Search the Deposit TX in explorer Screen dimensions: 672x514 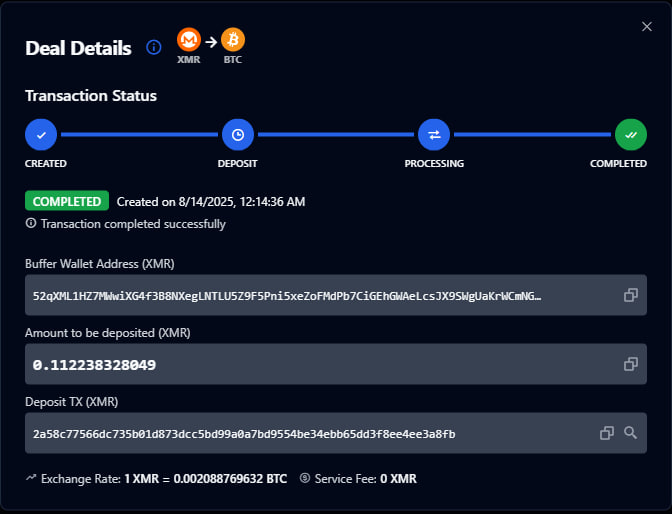630,433
